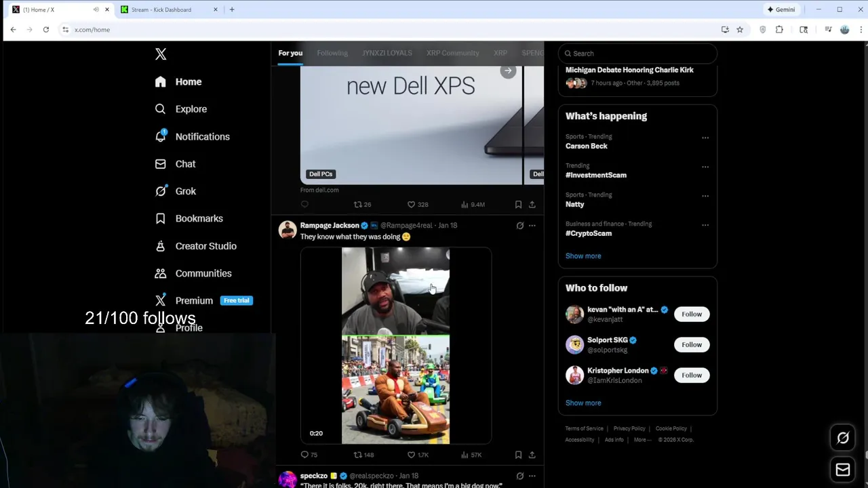The image size is (868, 488).
Task: Switch to the For you tab
Action: 290,53
